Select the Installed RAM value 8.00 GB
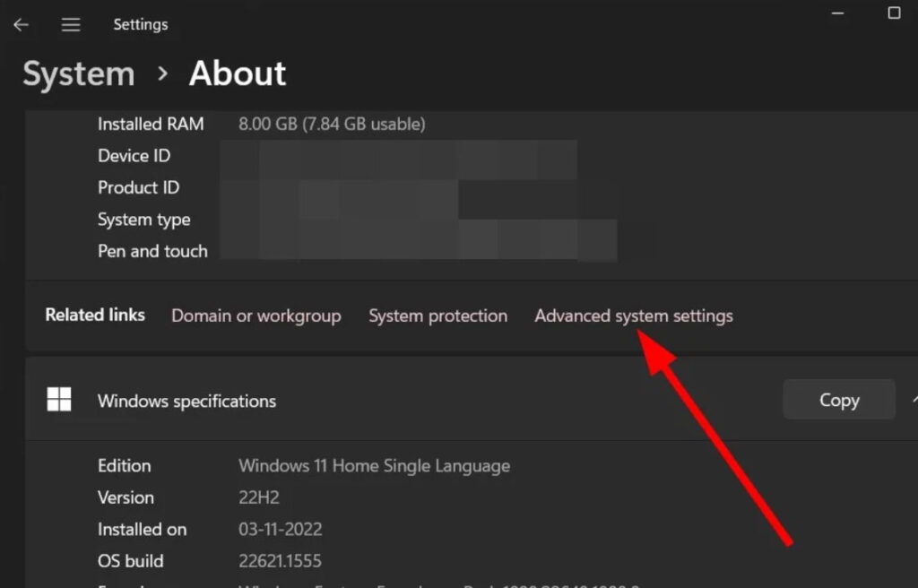 click(332, 125)
